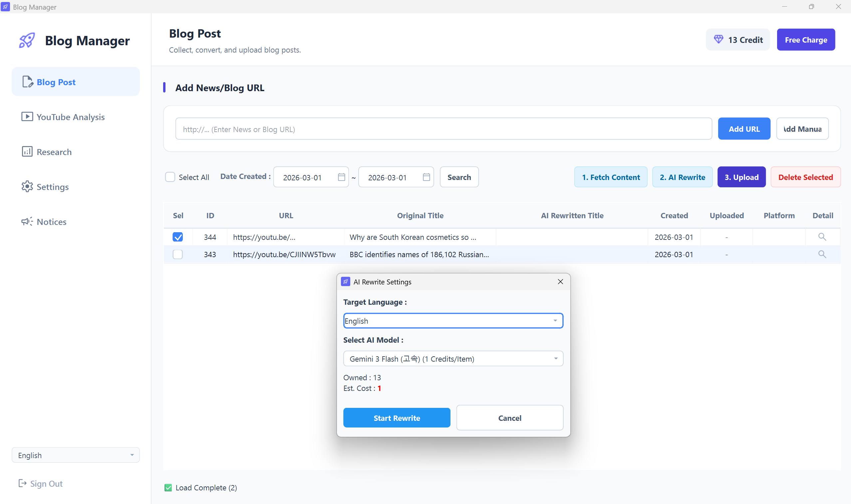Click the Free Charge button
Image resolution: width=851 pixels, height=504 pixels.
(x=805, y=40)
